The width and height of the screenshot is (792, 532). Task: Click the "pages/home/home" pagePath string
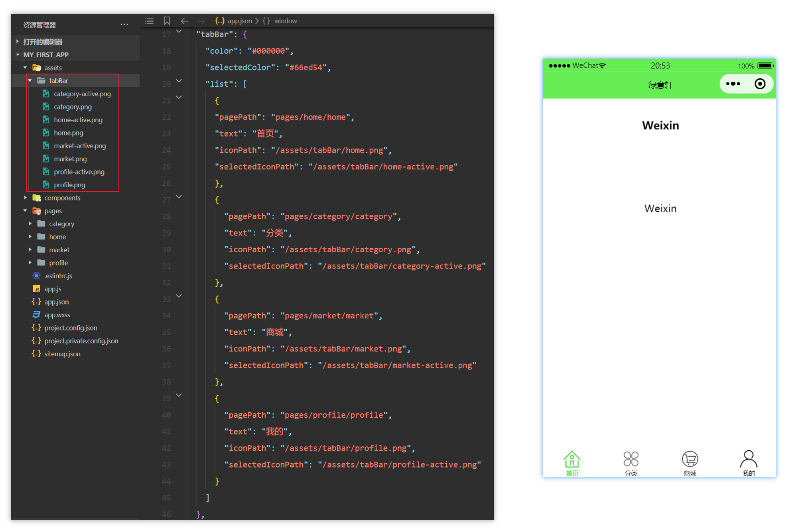pyautogui.click(x=310, y=117)
